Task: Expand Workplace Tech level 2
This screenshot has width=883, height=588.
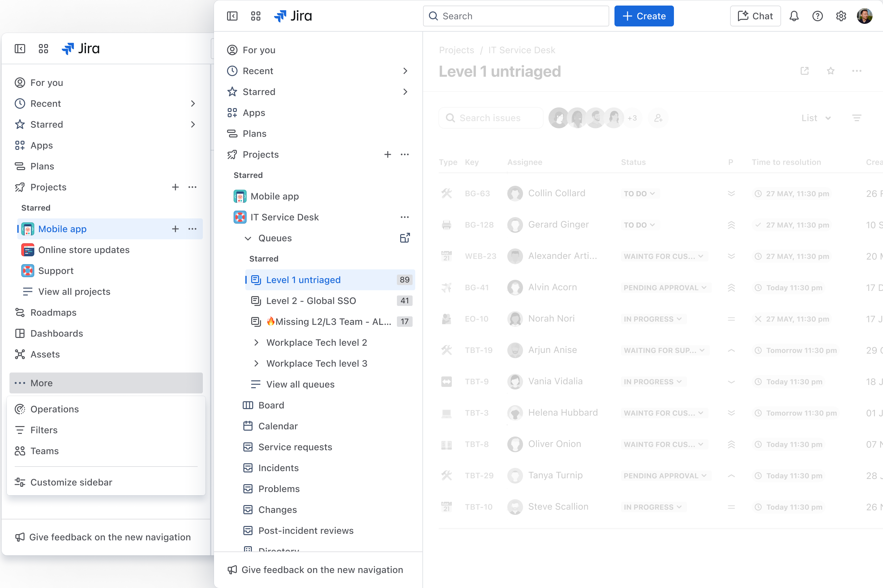Action: (256, 342)
